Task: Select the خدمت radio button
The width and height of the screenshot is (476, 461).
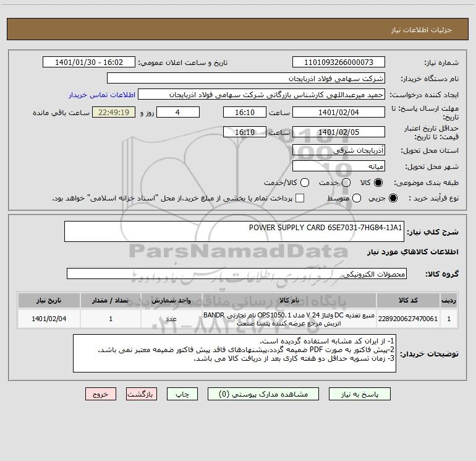Action: 346,183
